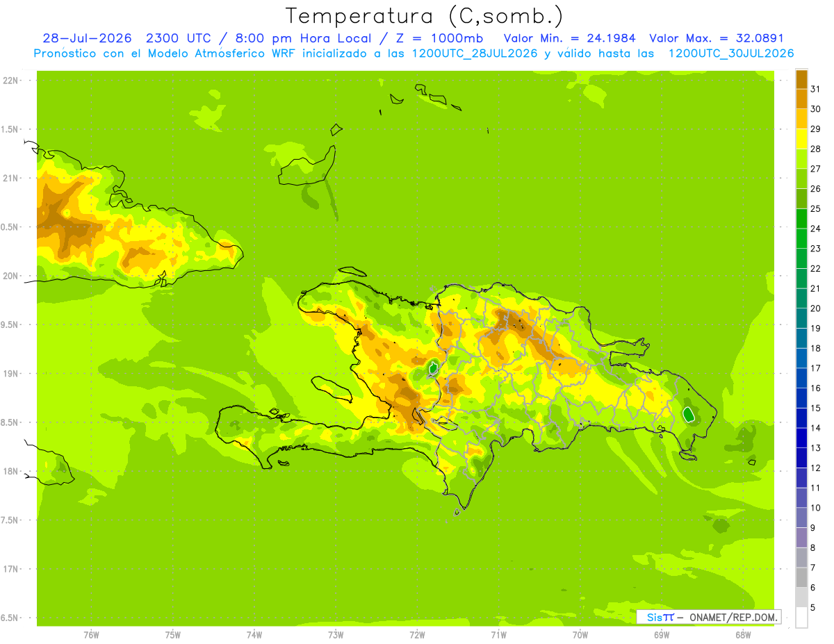834x644 pixels.
Task: Pick the yellow swatch between 28 and 29
Action: 801,139
